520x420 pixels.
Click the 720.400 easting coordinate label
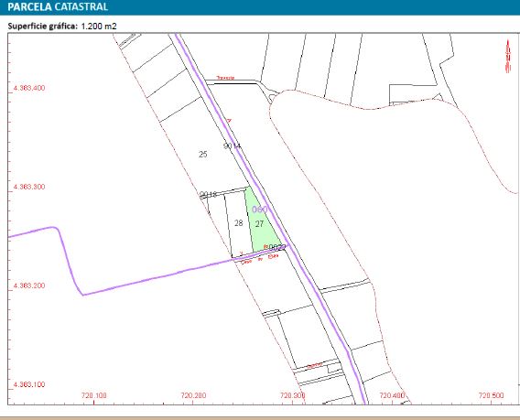click(392, 395)
